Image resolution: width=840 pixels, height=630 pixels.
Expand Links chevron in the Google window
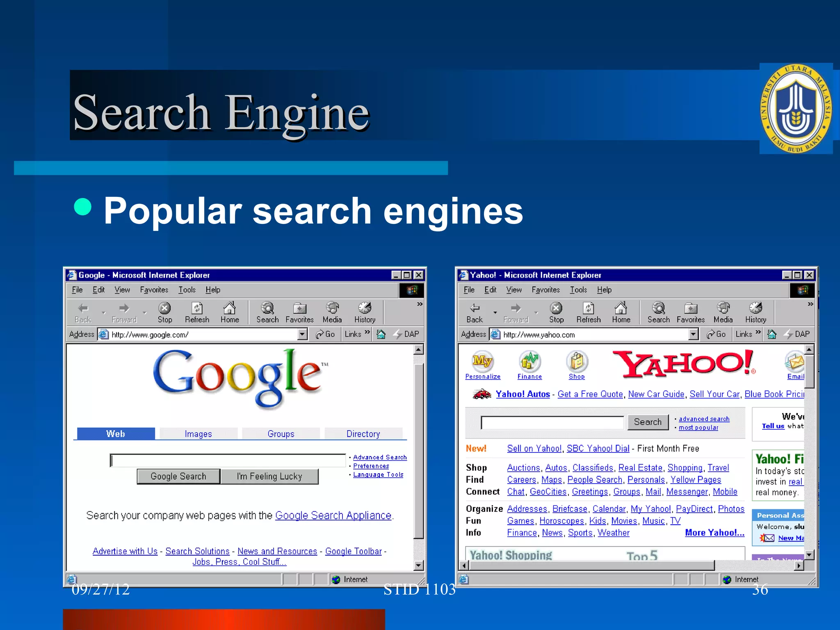click(x=367, y=332)
